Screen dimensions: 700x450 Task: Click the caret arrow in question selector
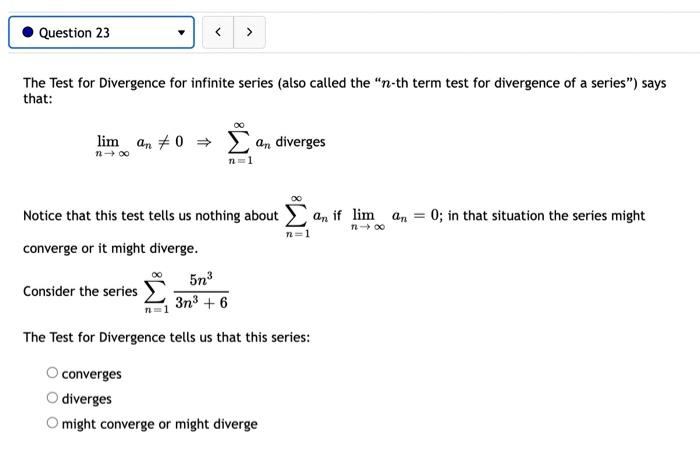pos(181,33)
